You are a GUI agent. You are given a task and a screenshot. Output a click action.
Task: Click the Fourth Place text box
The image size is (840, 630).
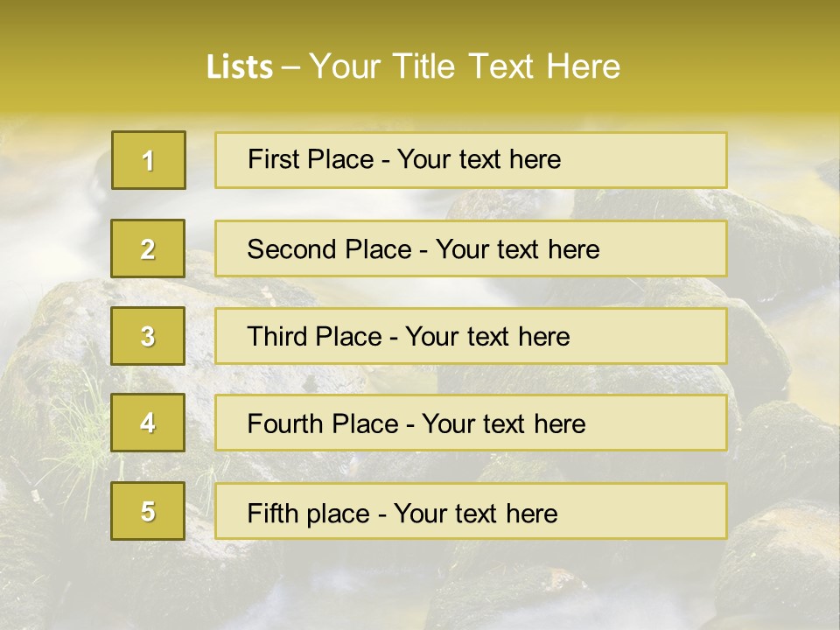tap(471, 423)
